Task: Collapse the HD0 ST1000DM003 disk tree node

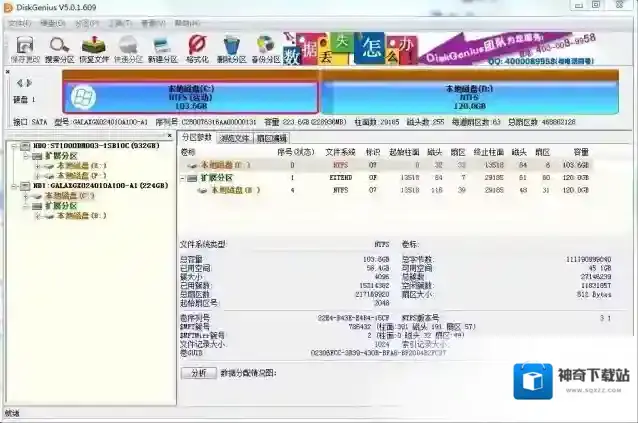Action: tap(12, 146)
